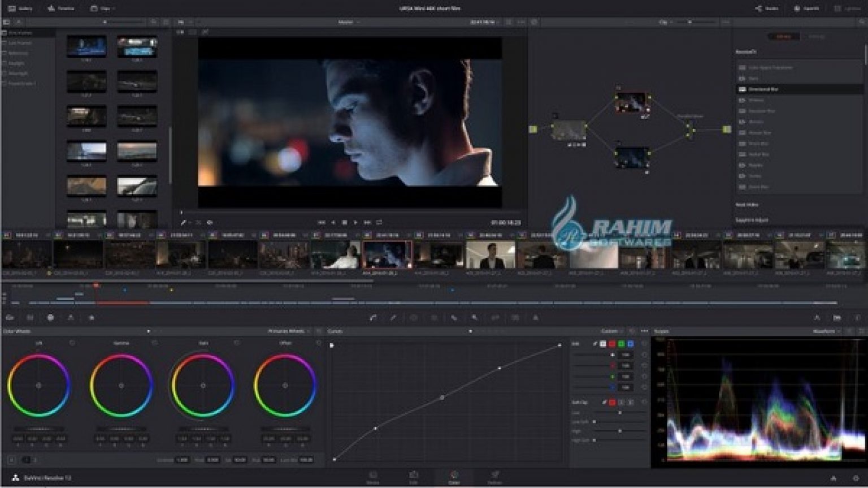Open the Curves palette icon

pos(373,318)
